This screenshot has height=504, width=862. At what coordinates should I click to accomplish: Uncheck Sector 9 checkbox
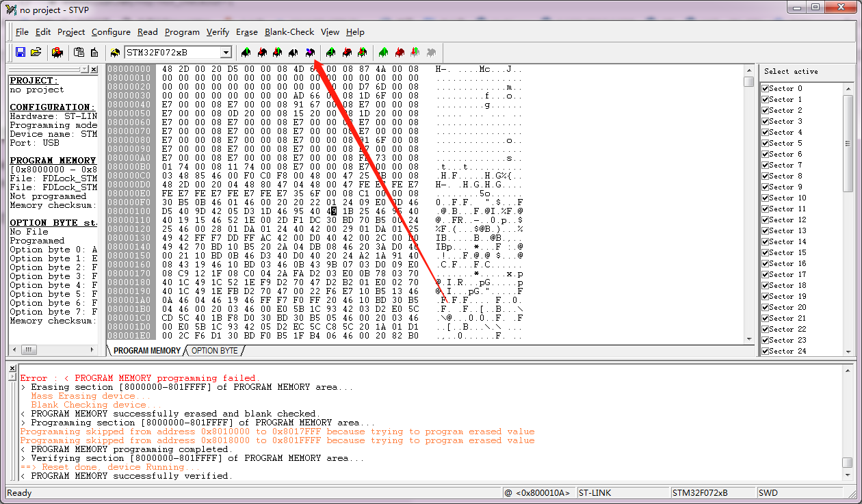[765, 187]
